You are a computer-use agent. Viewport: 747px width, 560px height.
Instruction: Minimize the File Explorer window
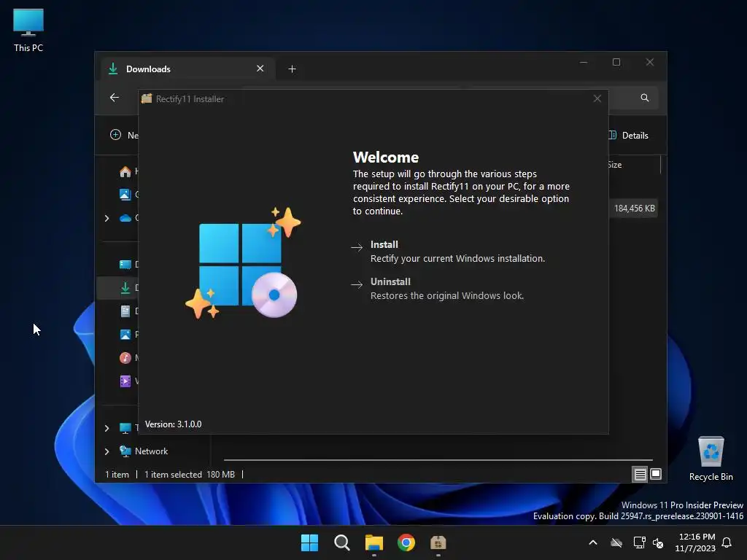[x=584, y=63]
